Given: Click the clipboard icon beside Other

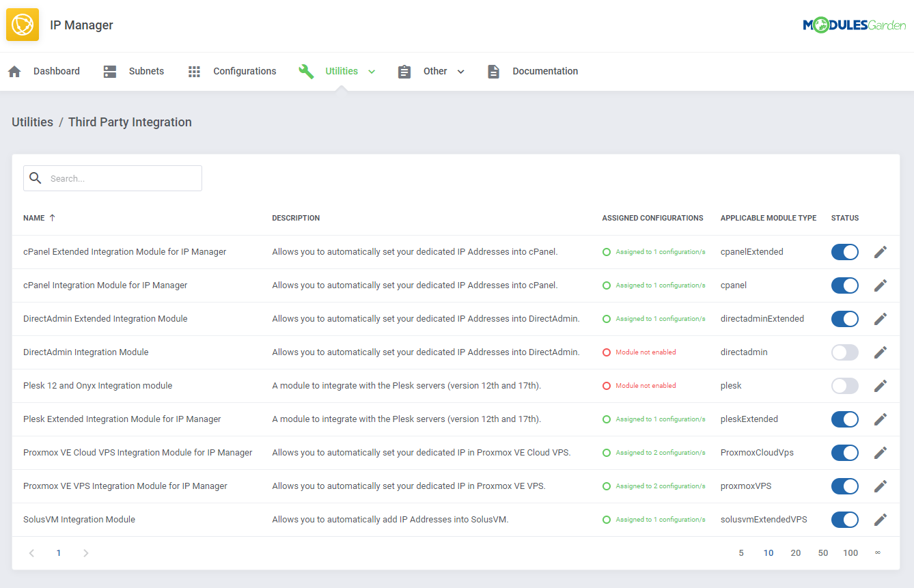Looking at the screenshot, I should 404,70.
